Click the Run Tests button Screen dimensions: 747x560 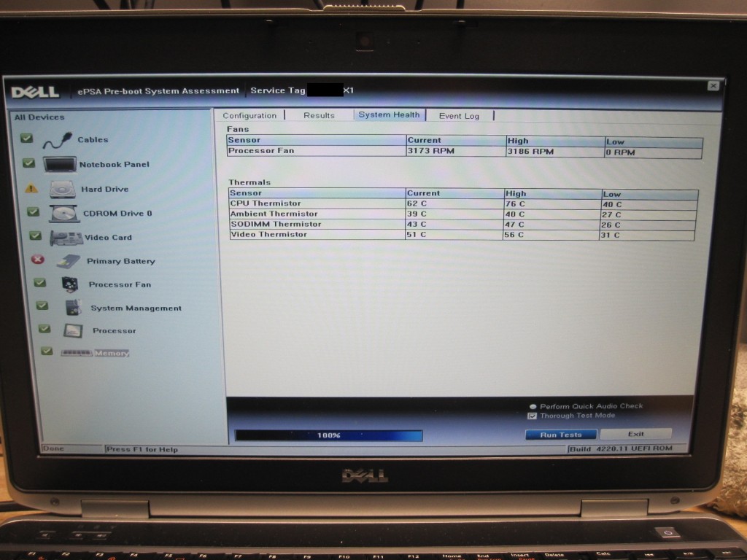tap(561, 435)
